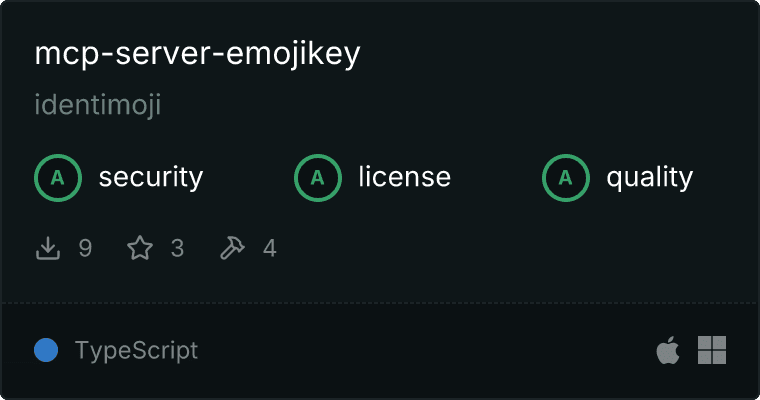Image resolution: width=760 pixels, height=400 pixels.
Task: Click the star count 3
Action: coord(177,248)
